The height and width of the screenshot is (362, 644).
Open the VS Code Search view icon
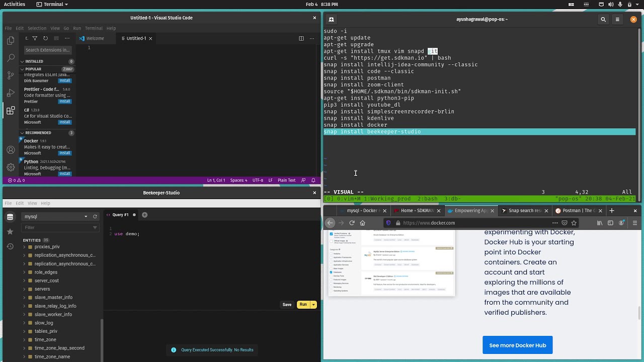click(11, 58)
